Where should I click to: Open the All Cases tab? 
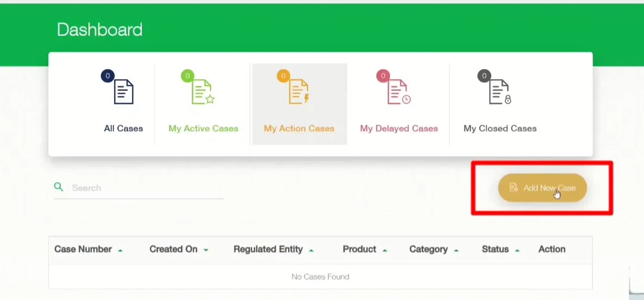coord(123,104)
